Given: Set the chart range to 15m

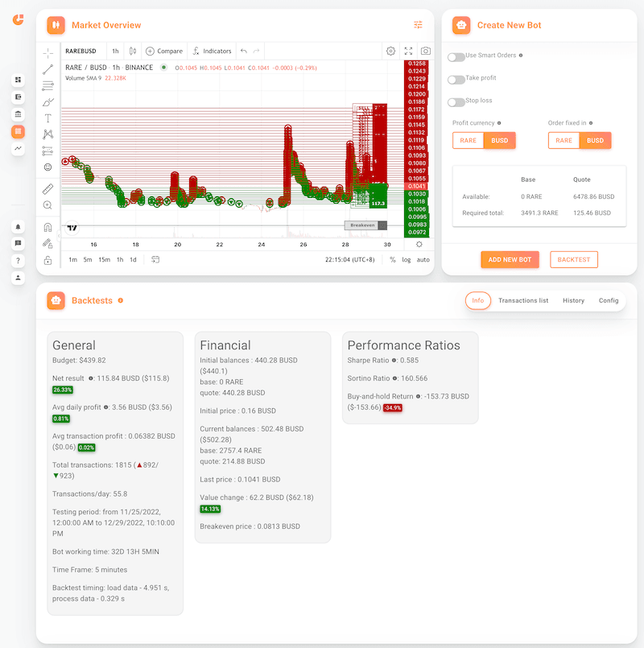Looking at the screenshot, I should tap(105, 259).
